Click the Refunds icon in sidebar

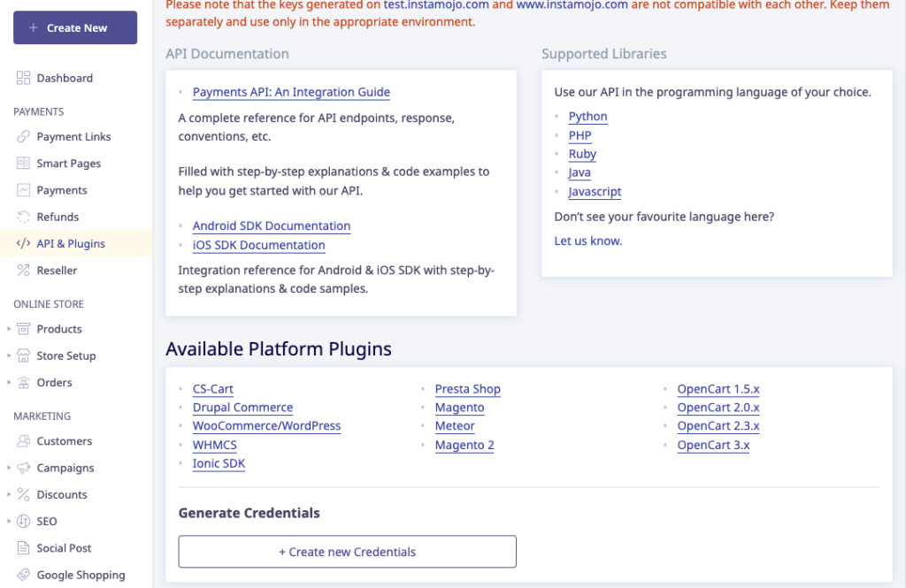pyautogui.click(x=23, y=217)
